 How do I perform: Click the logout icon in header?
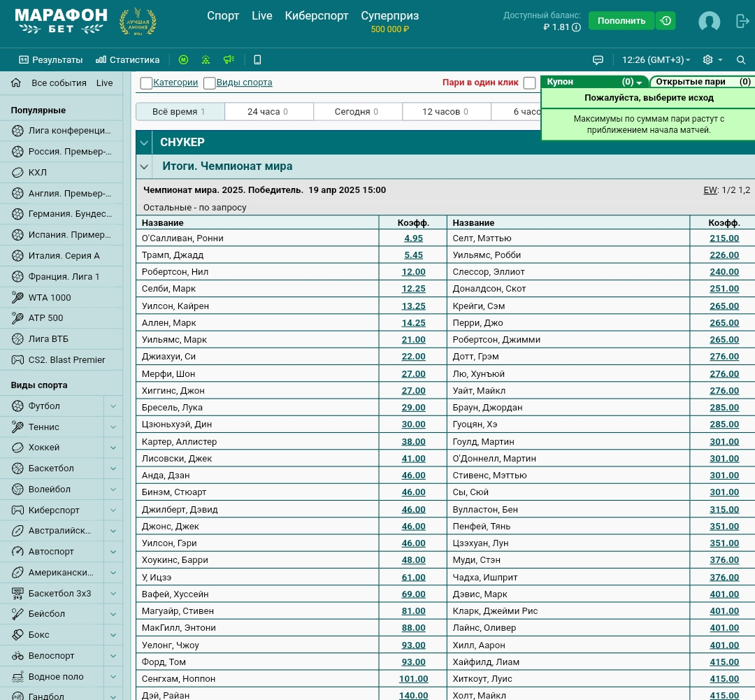pos(742,21)
